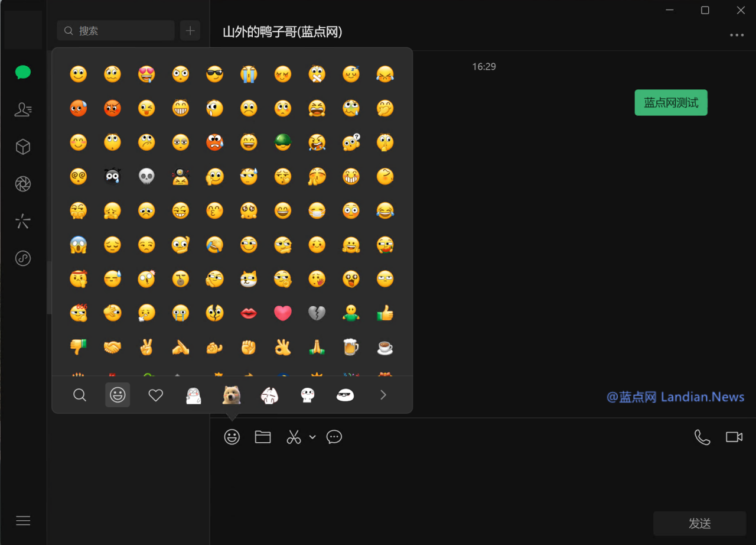Viewport: 756px width, 545px height.
Task: Start a video call
Action: [x=734, y=437]
